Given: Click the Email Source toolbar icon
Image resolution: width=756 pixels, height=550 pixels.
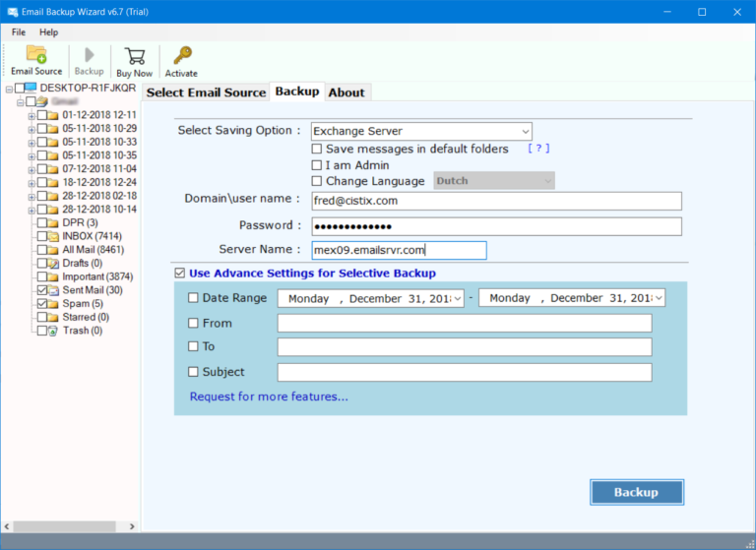Looking at the screenshot, I should pos(36,55).
